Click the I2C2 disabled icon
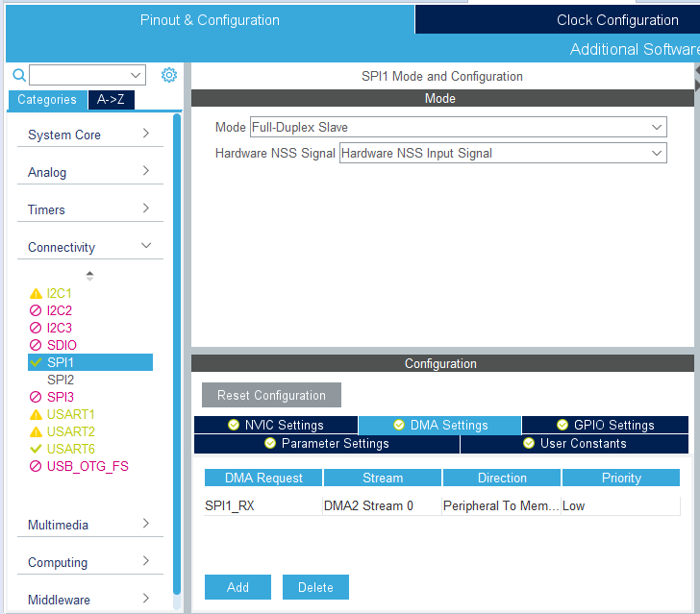Viewport: 700px width, 614px height. coord(36,310)
